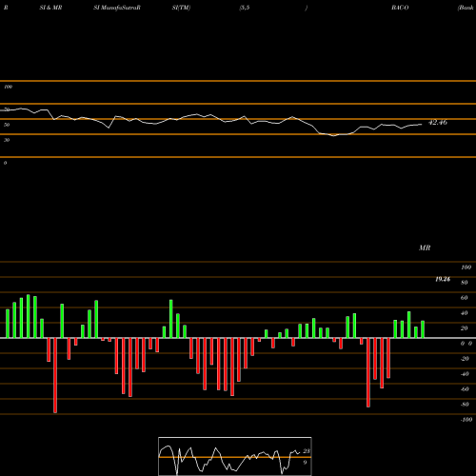Click the 30 label on RSI axis
This screenshot has width=476, height=476.
7,140
